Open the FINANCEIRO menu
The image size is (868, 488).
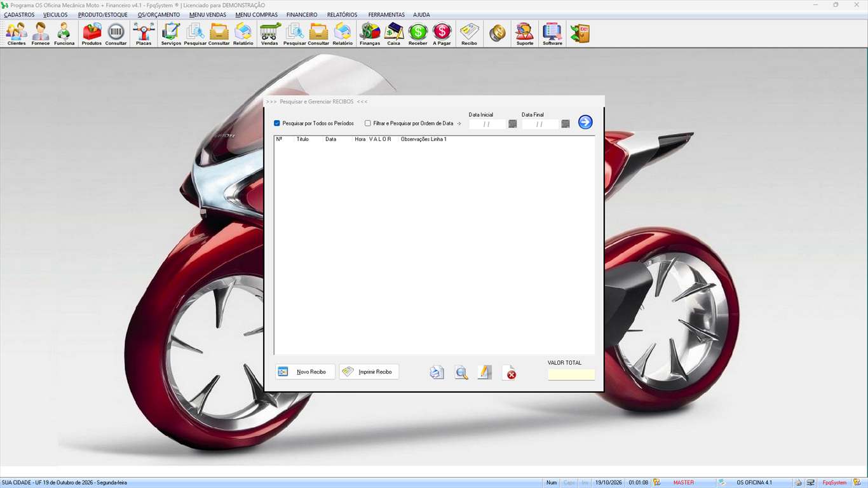tap(302, 15)
